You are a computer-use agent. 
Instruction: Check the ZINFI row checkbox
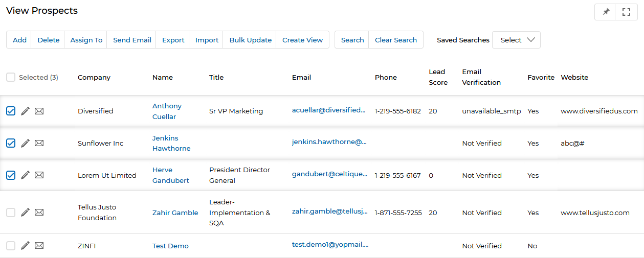11,246
